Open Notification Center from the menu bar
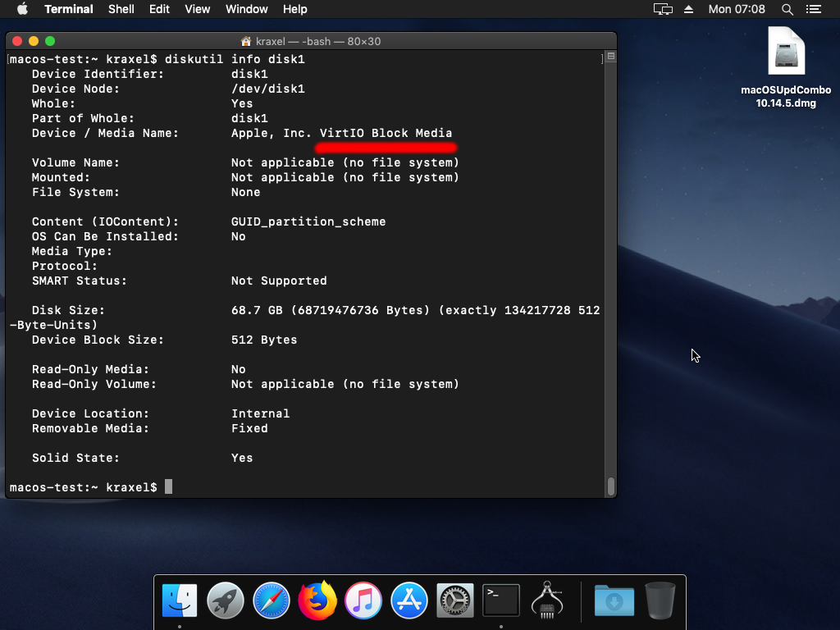 coord(813,9)
